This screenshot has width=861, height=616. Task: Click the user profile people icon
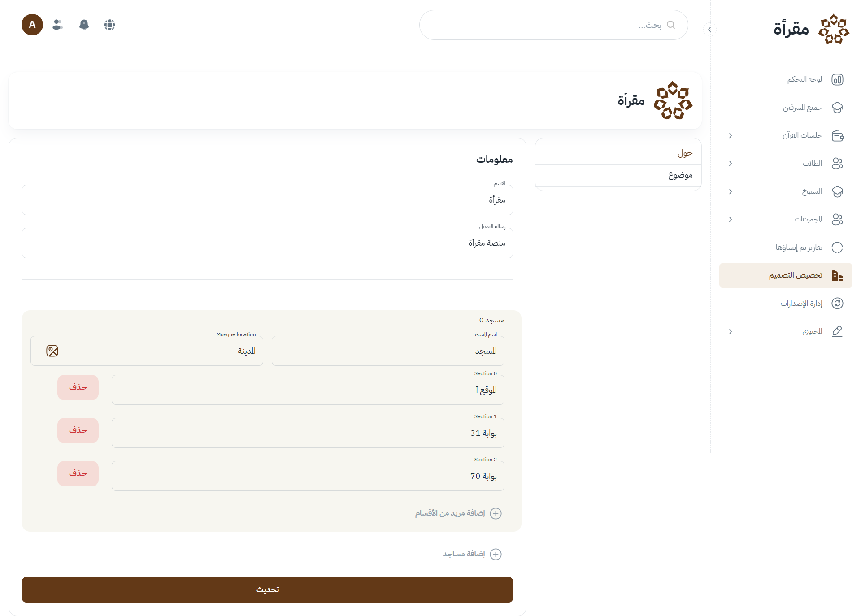point(57,25)
